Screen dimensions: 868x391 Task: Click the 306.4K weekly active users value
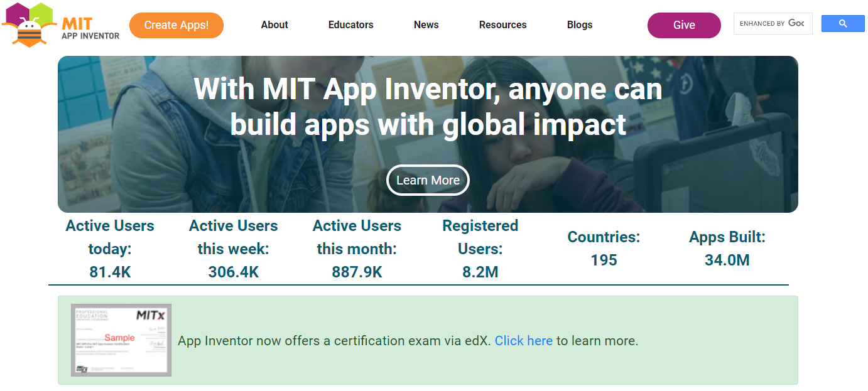pos(234,272)
